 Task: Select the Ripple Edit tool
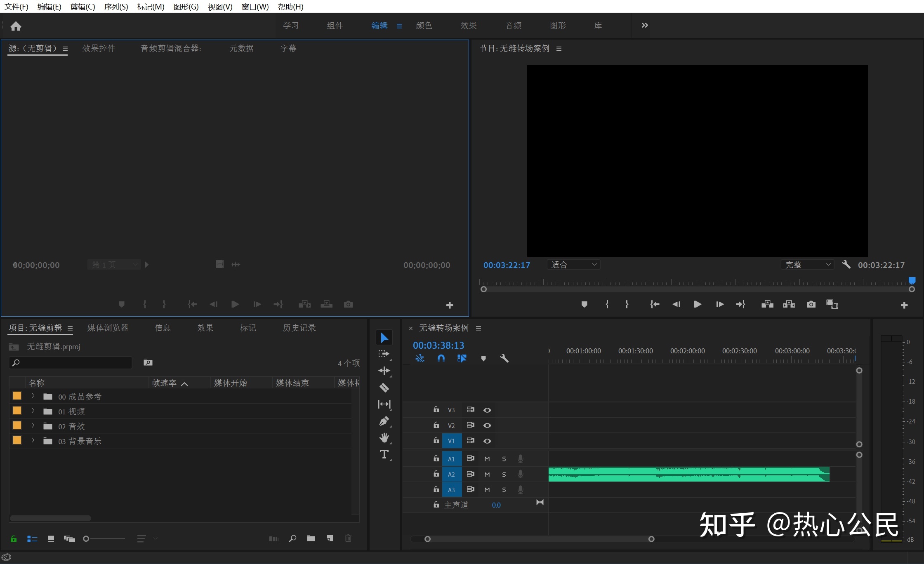point(384,371)
